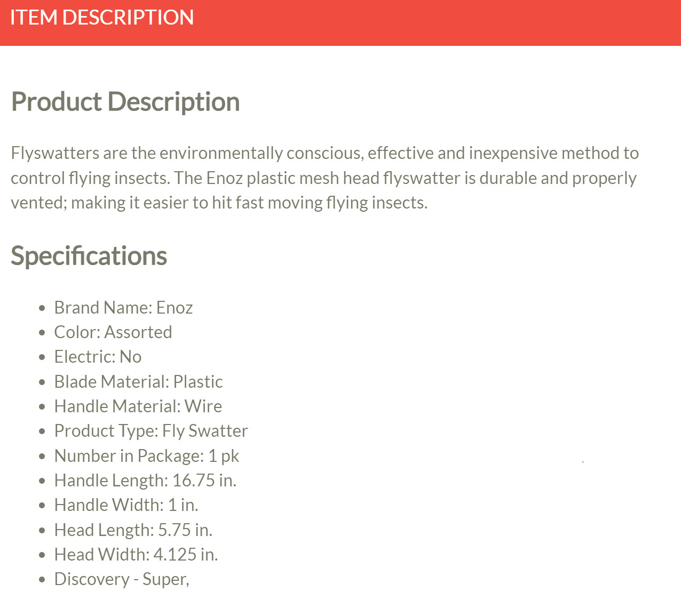The height and width of the screenshot is (616, 681).
Task: Click Product Type: Fly Swatter line
Action: point(151,431)
